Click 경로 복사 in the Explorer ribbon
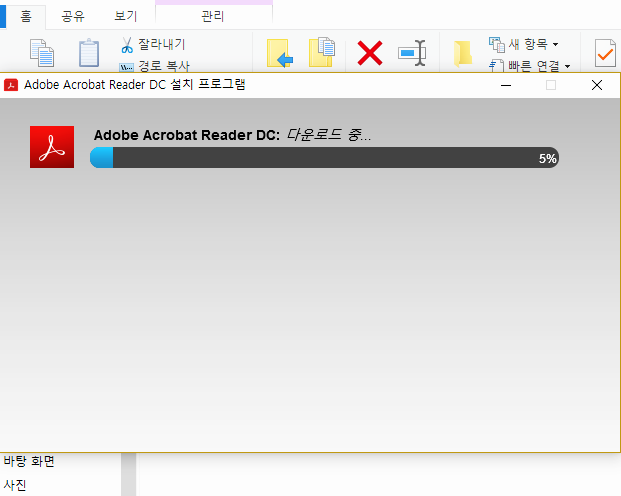The height and width of the screenshot is (496, 621). (x=154, y=66)
